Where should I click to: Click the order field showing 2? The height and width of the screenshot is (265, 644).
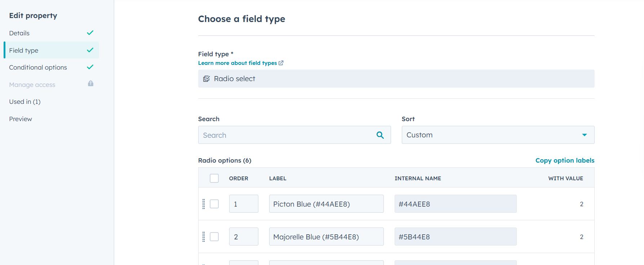244,237
